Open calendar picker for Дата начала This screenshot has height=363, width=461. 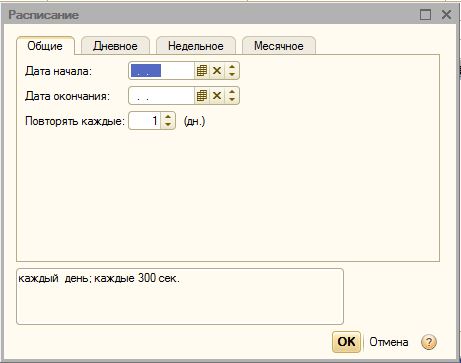[202, 71]
